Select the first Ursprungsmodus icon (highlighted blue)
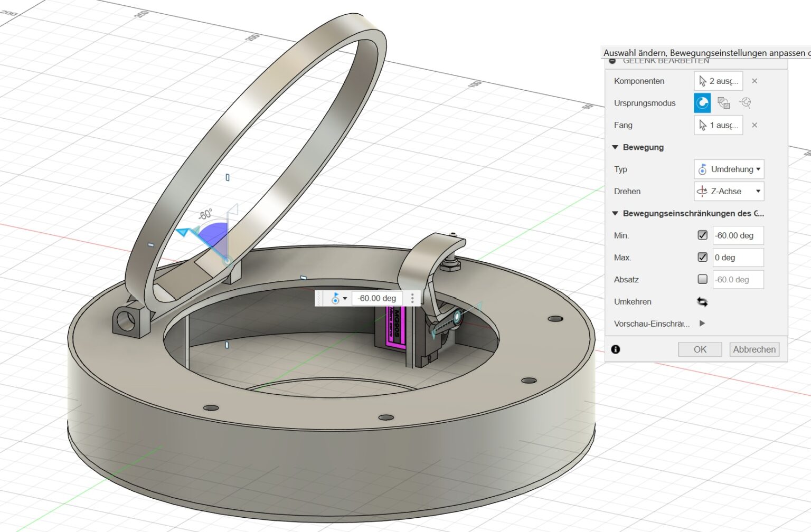Image resolution: width=811 pixels, height=532 pixels. coord(702,103)
